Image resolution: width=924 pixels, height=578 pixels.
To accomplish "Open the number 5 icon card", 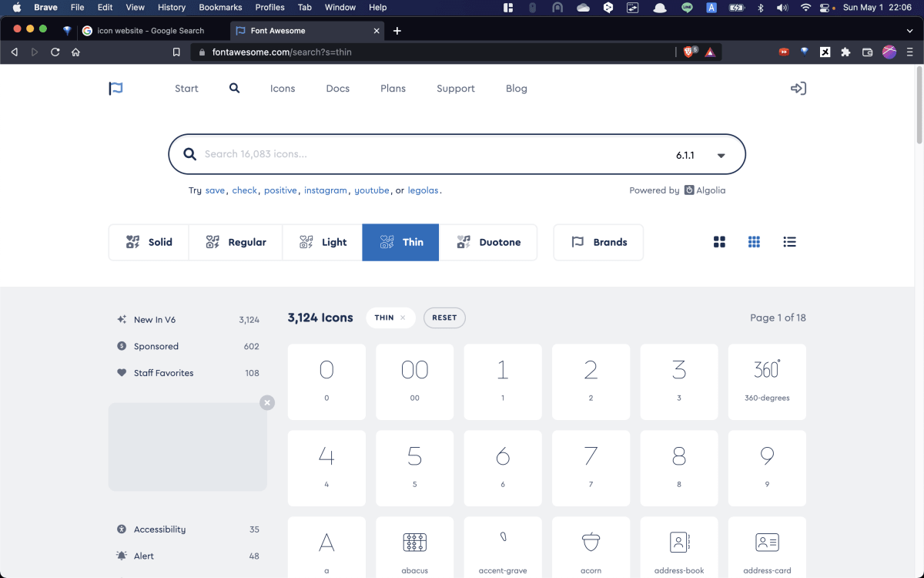I will click(x=414, y=468).
